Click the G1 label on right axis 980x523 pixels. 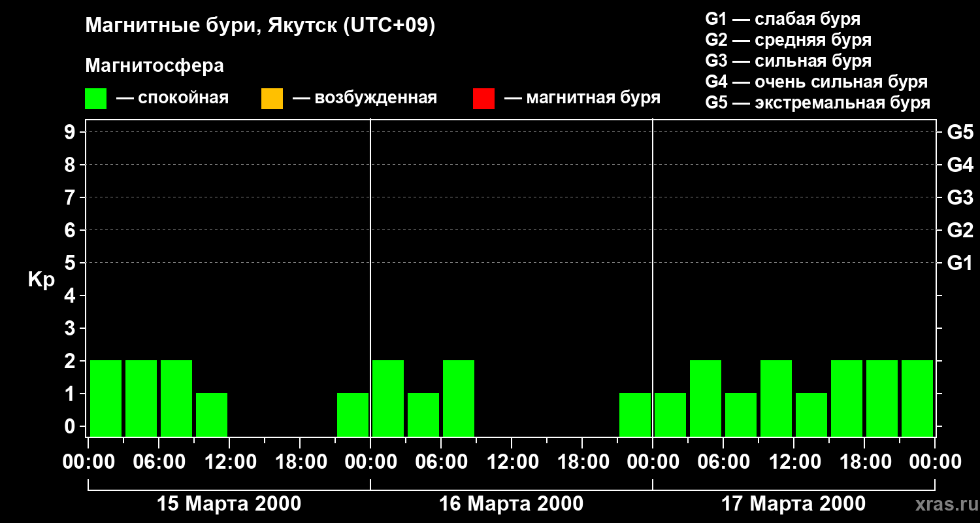pyautogui.click(x=960, y=263)
